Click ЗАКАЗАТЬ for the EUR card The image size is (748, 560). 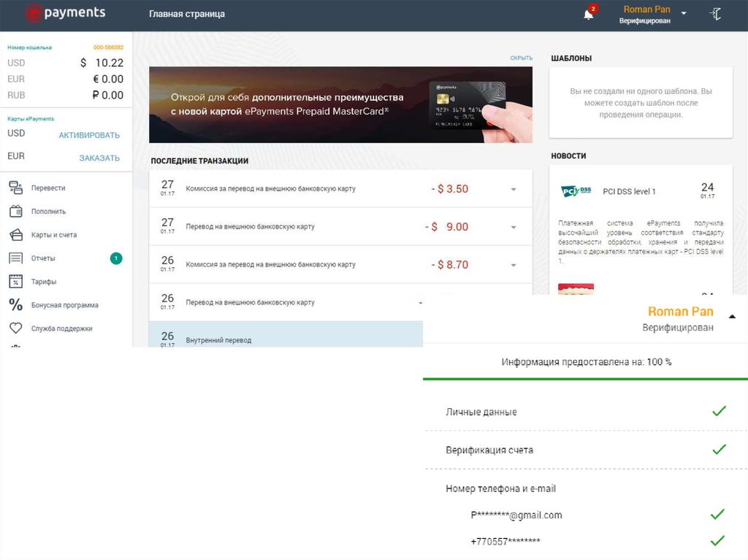[x=99, y=158]
